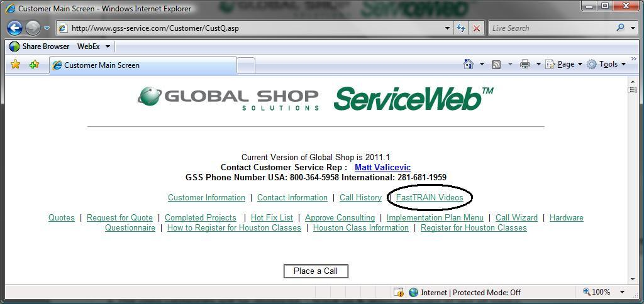Viewport: 644px width, 304px height.
Task: Click the status bar security warning icon
Action: (398, 293)
